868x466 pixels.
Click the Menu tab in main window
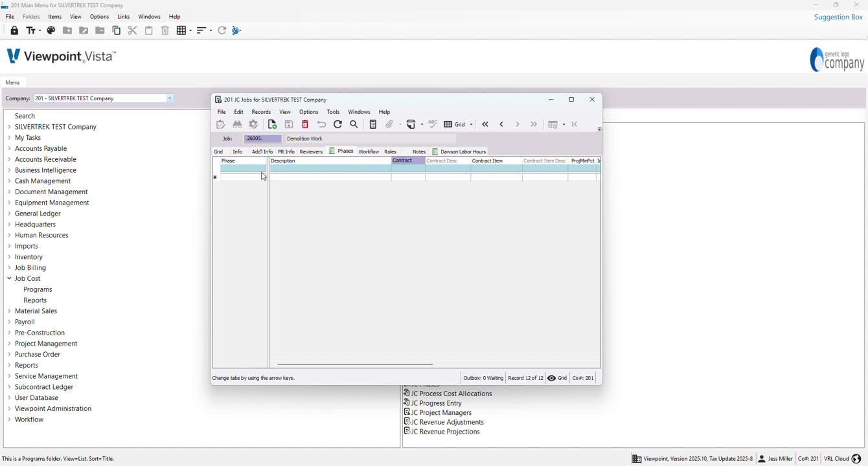click(12, 82)
